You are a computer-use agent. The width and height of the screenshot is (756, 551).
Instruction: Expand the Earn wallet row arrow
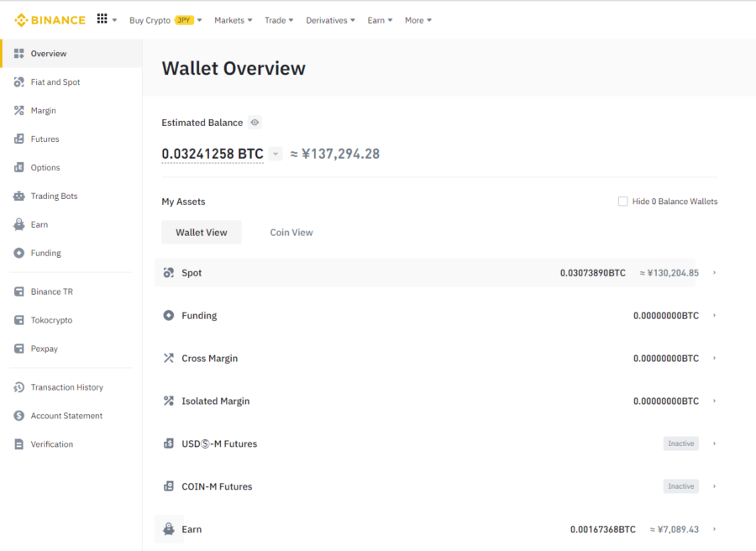[x=714, y=529]
